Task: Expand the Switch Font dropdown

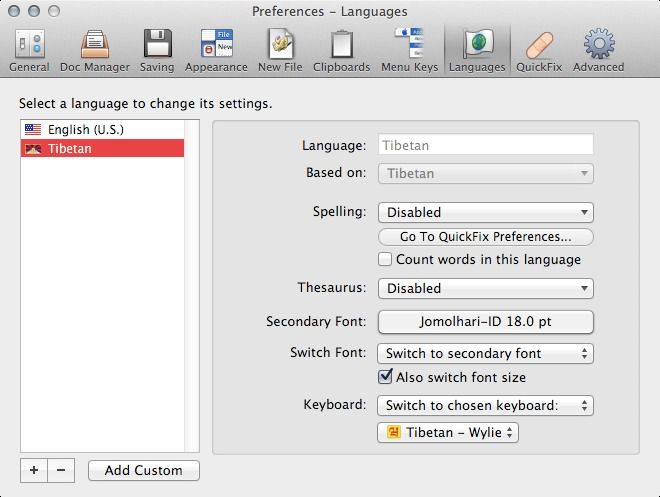Action: [485, 353]
